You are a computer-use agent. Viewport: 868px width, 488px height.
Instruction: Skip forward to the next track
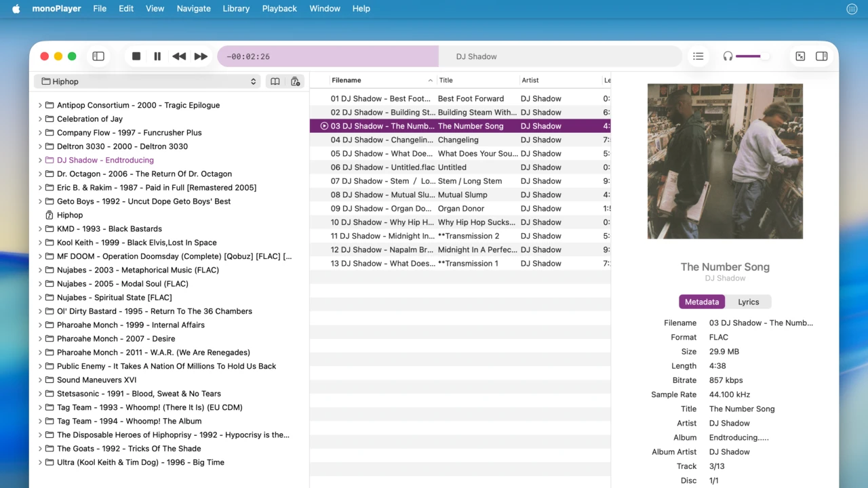pyautogui.click(x=201, y=56)
